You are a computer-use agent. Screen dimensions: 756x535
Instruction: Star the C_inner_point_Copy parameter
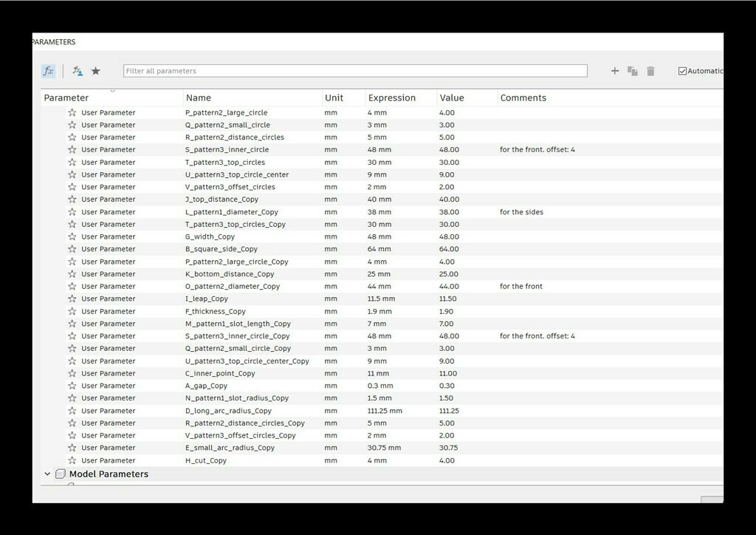72,373
